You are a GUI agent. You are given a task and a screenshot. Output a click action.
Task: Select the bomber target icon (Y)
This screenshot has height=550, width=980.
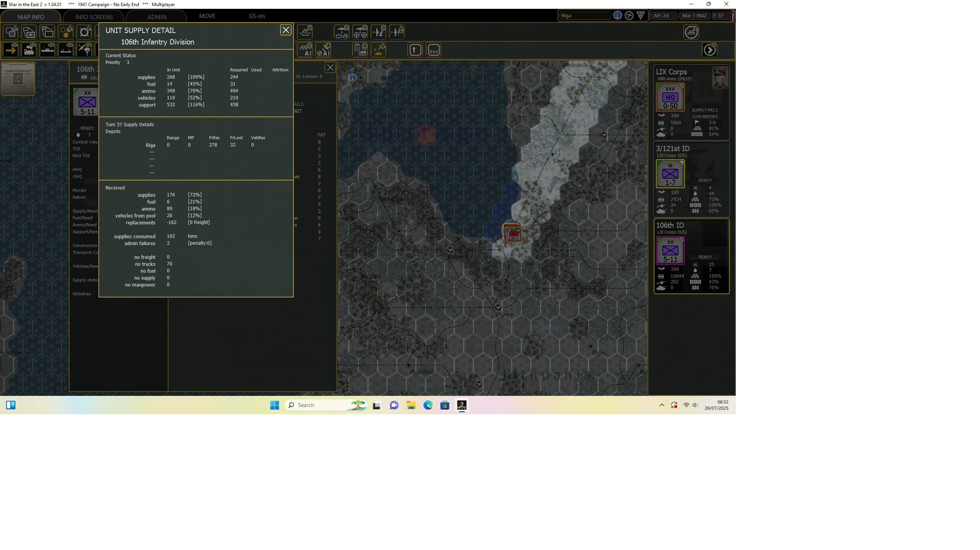[360, 32]
